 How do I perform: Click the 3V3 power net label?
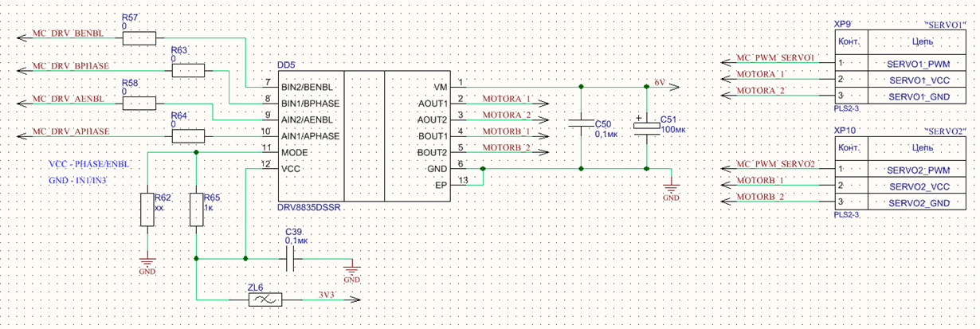pyautogui.click(x=327, y=295)
